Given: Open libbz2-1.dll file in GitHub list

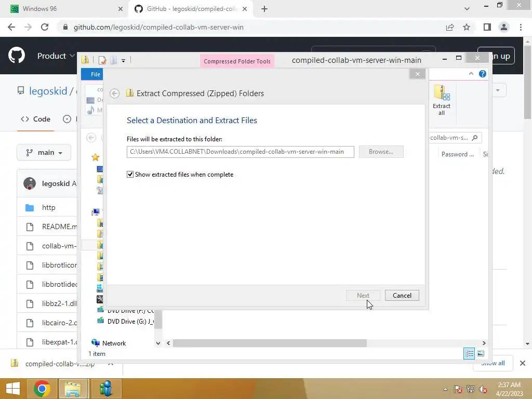Looking at the screenshot, I should 59,303.
